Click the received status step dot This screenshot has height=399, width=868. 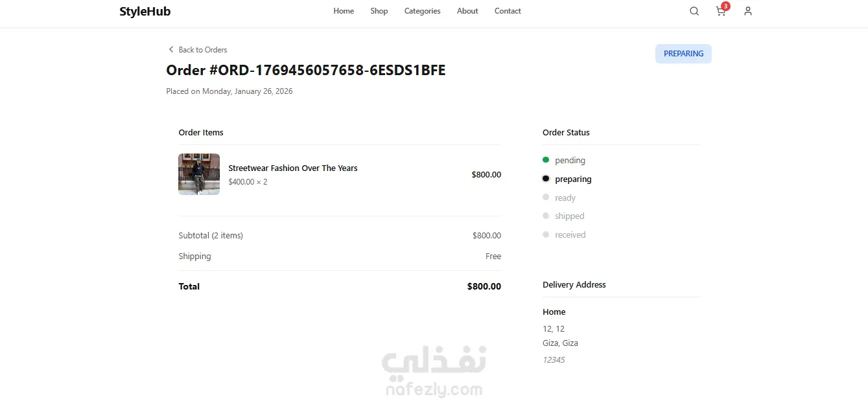click(546, 234)
